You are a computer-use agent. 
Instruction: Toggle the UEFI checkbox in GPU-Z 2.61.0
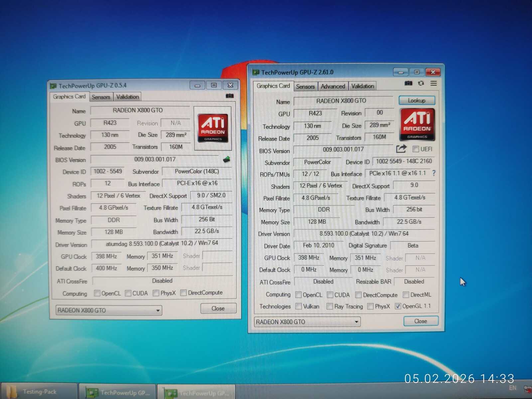pyautogui.click(x=415, y=149)
